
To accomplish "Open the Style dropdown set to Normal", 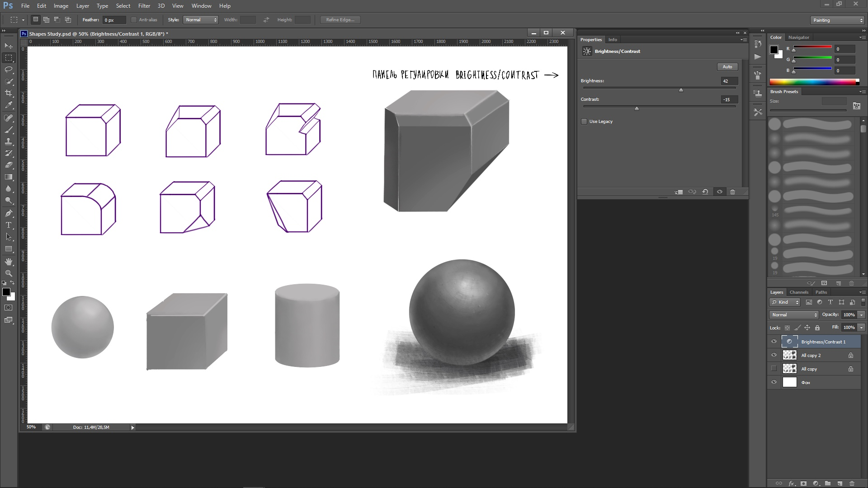I will coord(201,20).
